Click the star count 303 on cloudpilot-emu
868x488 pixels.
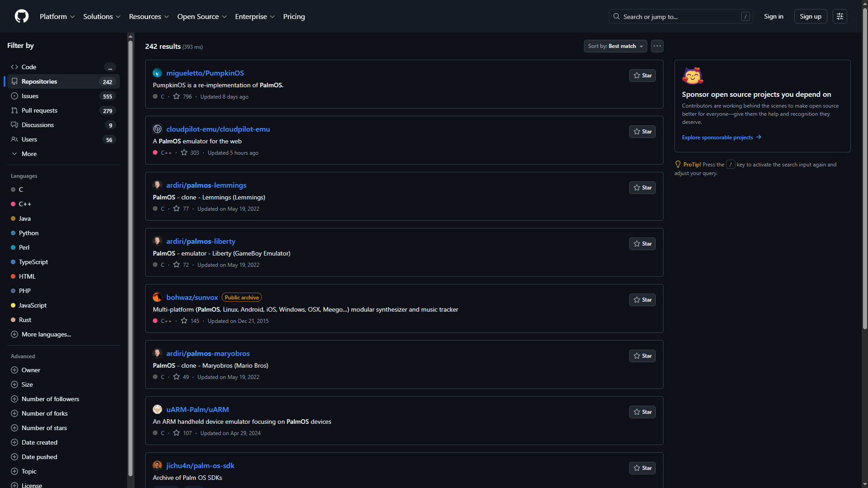tap(190, 153)
